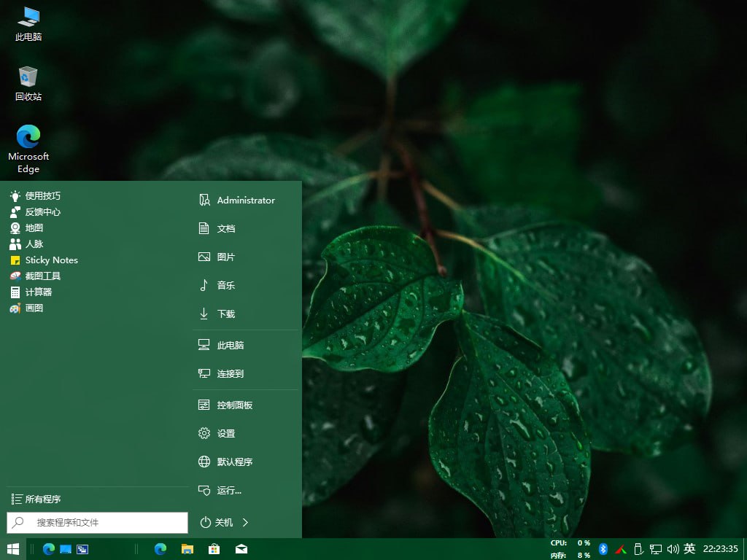Click the taskbar clock showing 22:23:35
747x560 pixels.
pos(720,548)
